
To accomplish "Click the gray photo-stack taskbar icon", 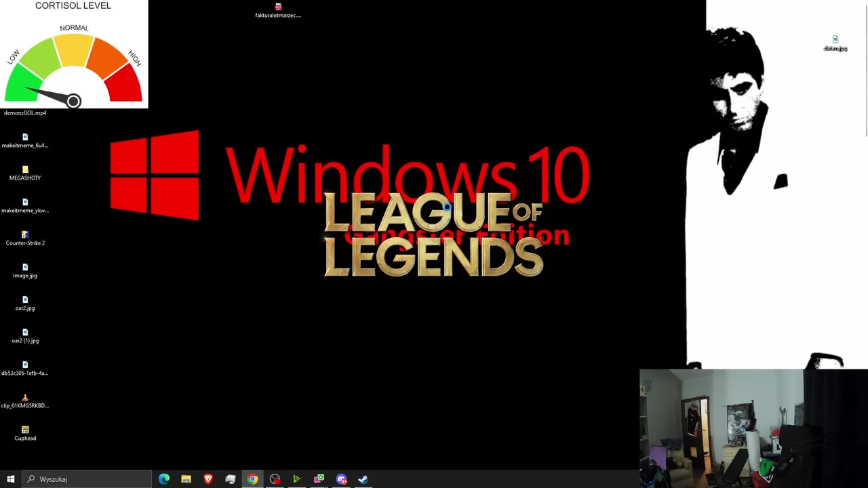I will [231, 479].
